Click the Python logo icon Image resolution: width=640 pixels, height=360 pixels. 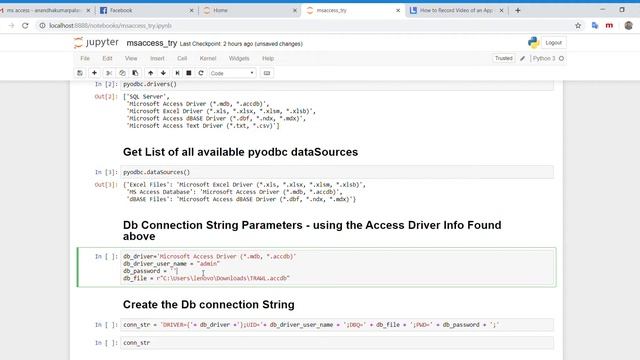(533, 42)
